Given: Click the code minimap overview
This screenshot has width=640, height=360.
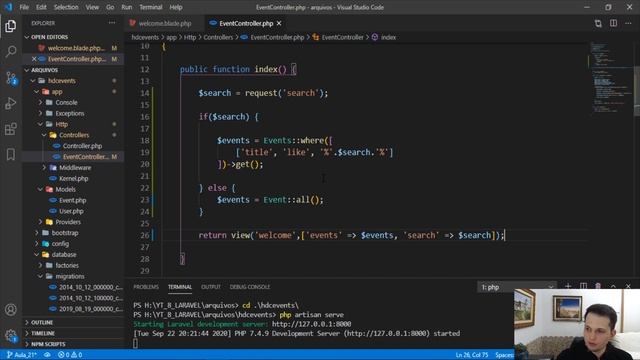Looking at the screenshot, I should [610, 78].
